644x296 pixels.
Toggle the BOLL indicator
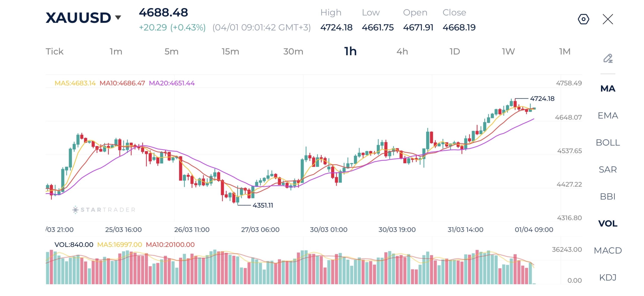pos(608,143)
